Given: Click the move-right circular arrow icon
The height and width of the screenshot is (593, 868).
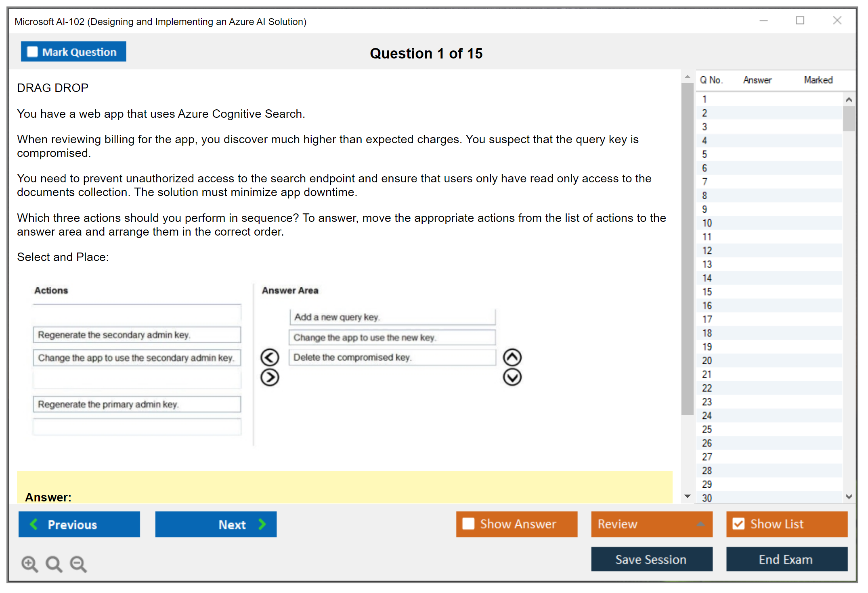Looking at the screenshot, I should click(270, 378).
